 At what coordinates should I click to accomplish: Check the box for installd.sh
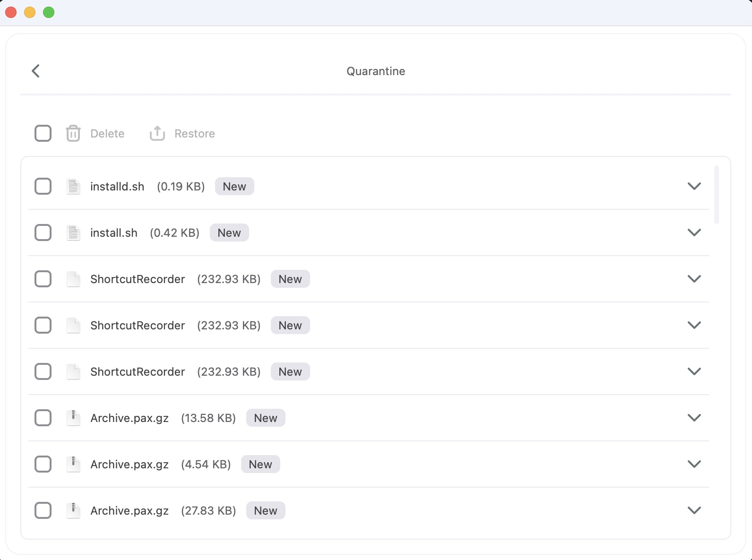[43, 186]
